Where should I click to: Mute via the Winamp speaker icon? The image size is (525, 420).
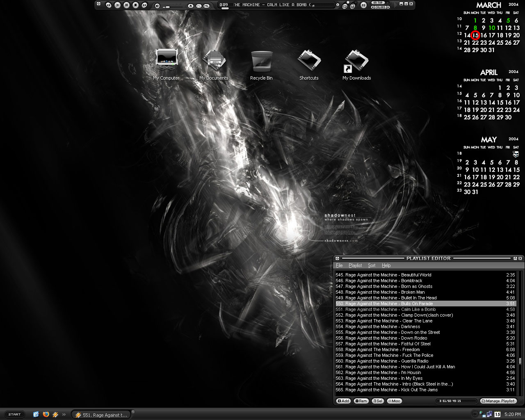tap(157, 5)
